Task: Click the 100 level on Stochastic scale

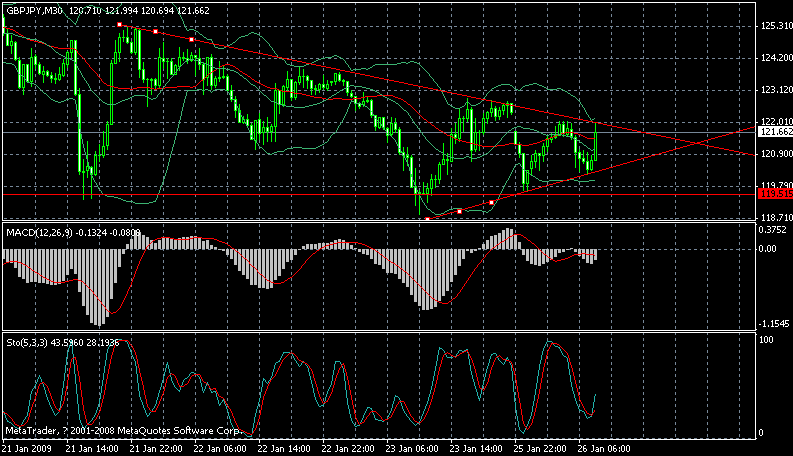Action: [766, 340]
